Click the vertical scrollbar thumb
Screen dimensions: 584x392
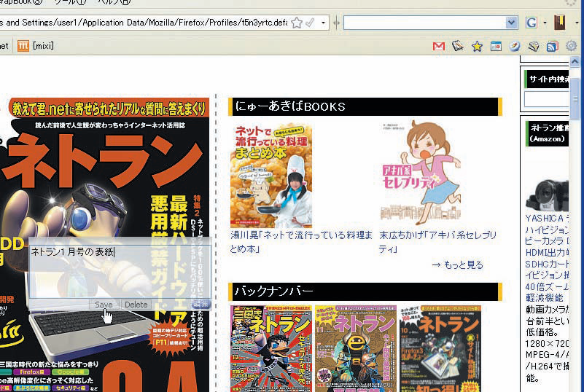click(x=575, y=98)
